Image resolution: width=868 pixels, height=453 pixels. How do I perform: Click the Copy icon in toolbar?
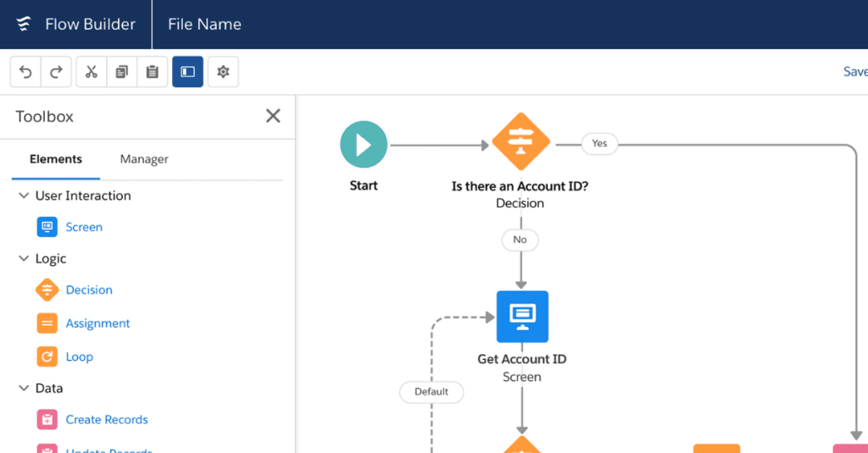click(x=122, y=72)
